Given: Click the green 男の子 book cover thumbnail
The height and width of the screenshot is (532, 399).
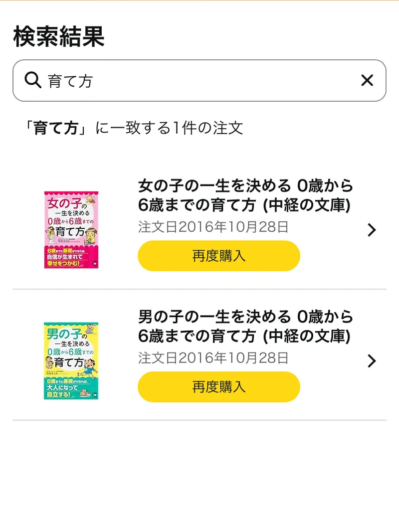Looking at the screenshot, I should click(x=71, y=360).
